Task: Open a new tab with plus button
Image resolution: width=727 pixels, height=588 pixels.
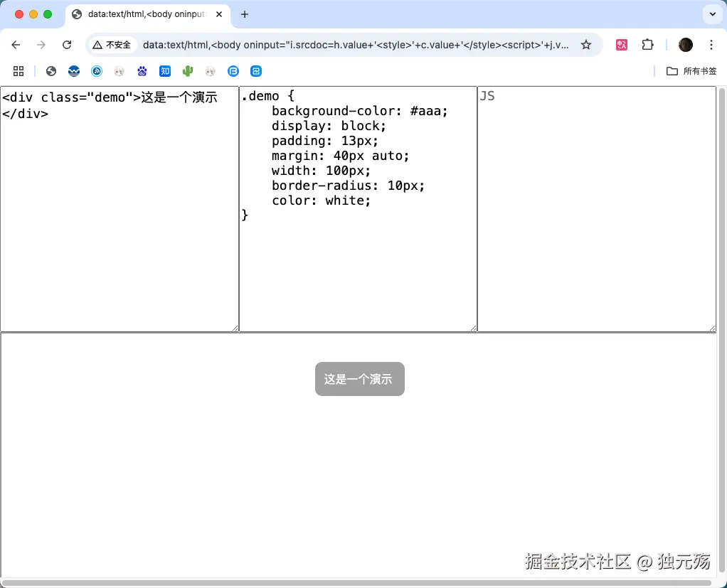Action: click(244, 14)
